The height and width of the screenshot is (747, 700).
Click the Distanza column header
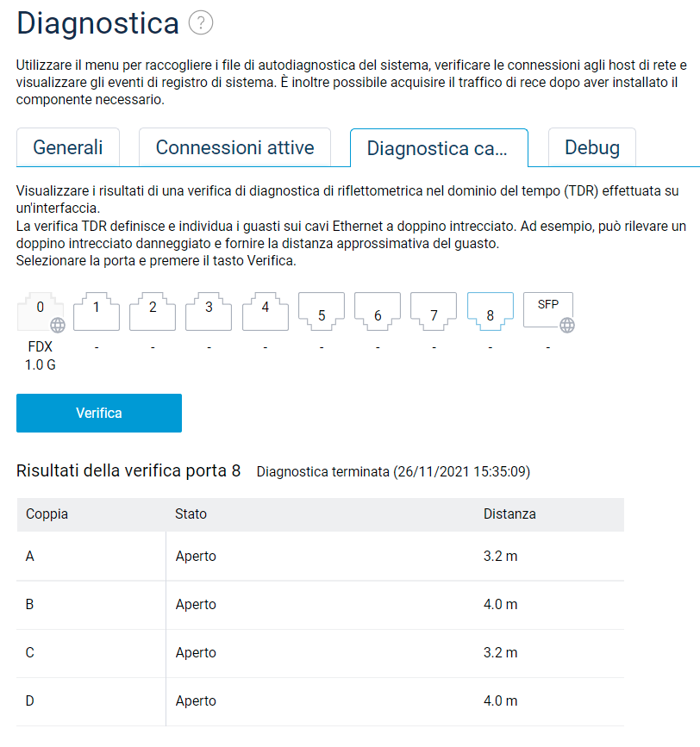click(509, 514)
